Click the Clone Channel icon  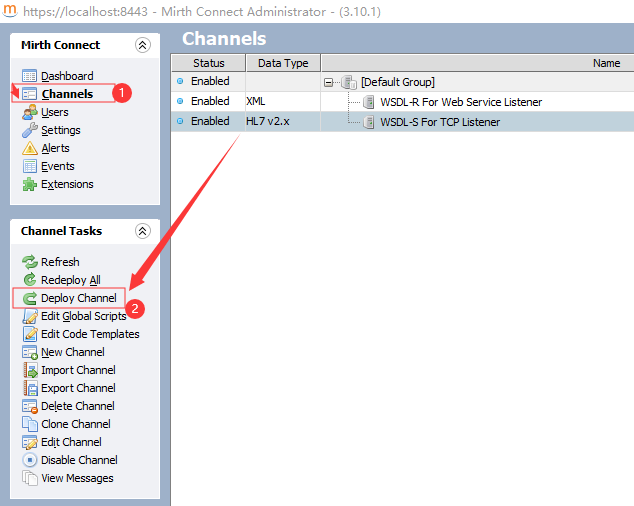click(30, 424)
